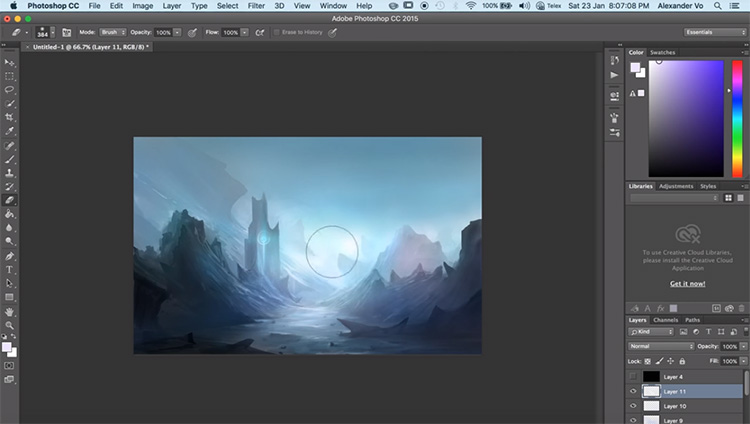Select the Horizontal Type tool
Viewport: 750px width, 424px height.
click(9, 269)
